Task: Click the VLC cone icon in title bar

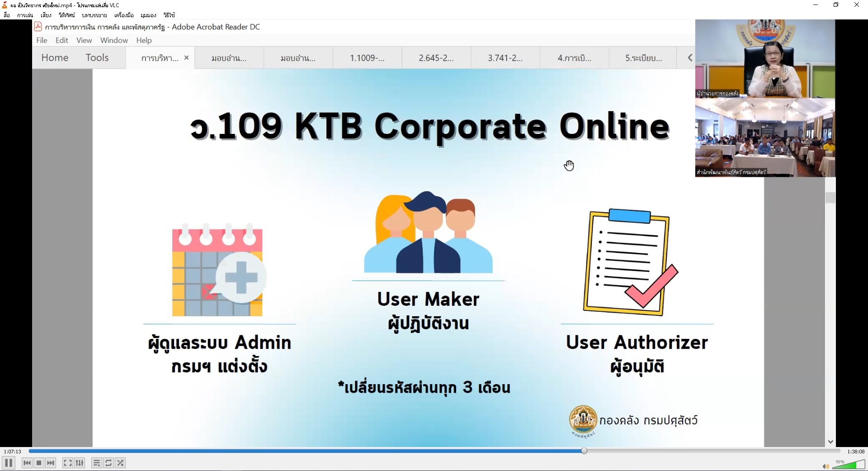Action: click(5, 5)
